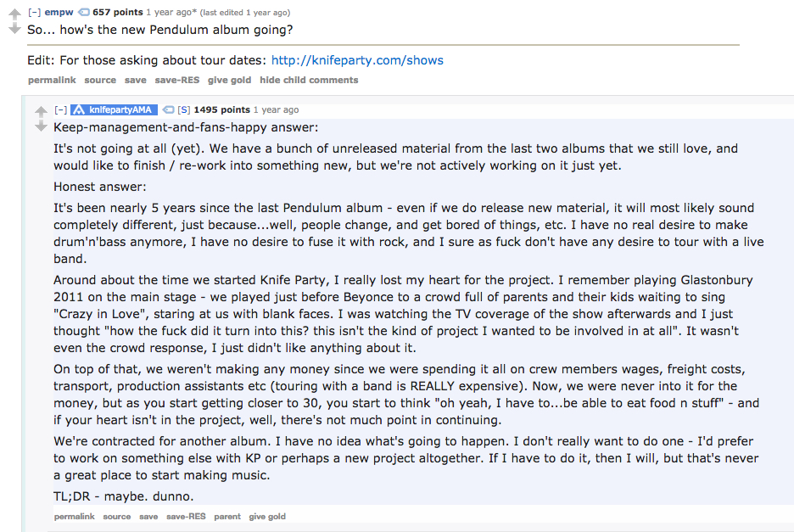Image resolution: width=794 pixels, height=532 pixels.
Task: Click save-RES under knifepartyAMA's reply
Action: click(x=186, y=516)
